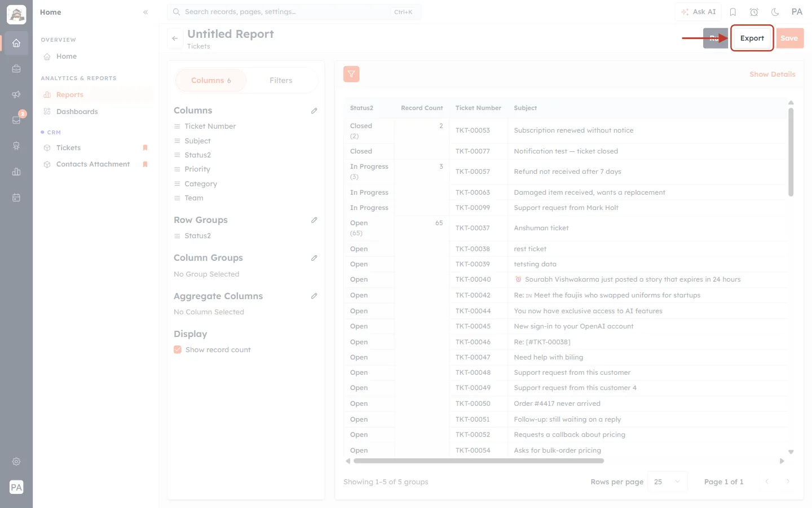
Task: Click the Save button
Action: (789, 38)
